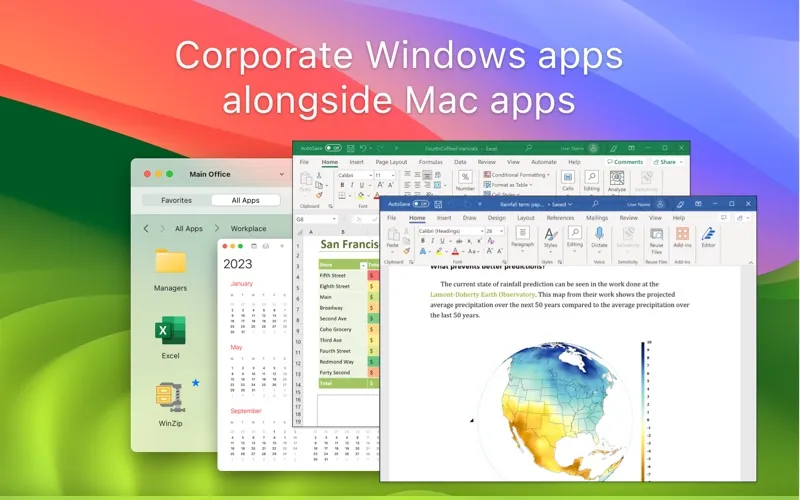The width and height of the screenshot is (800, 500).
Task: Open Excel app in Main Office window
Action: tap(170, 337)
